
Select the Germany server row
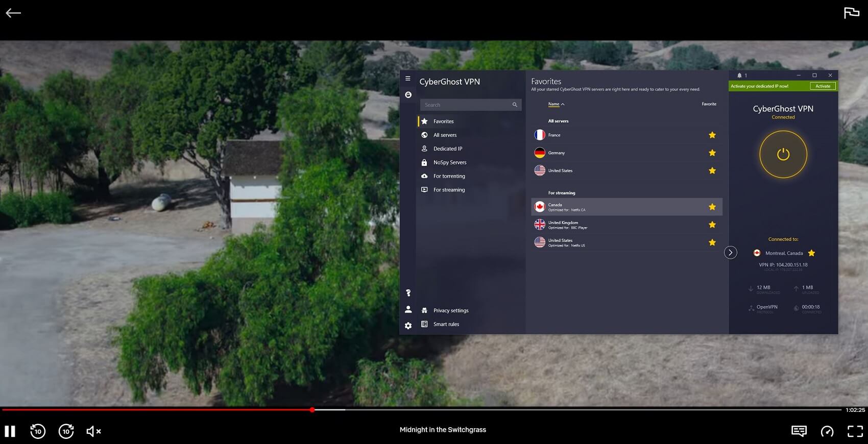pos(626,153)
